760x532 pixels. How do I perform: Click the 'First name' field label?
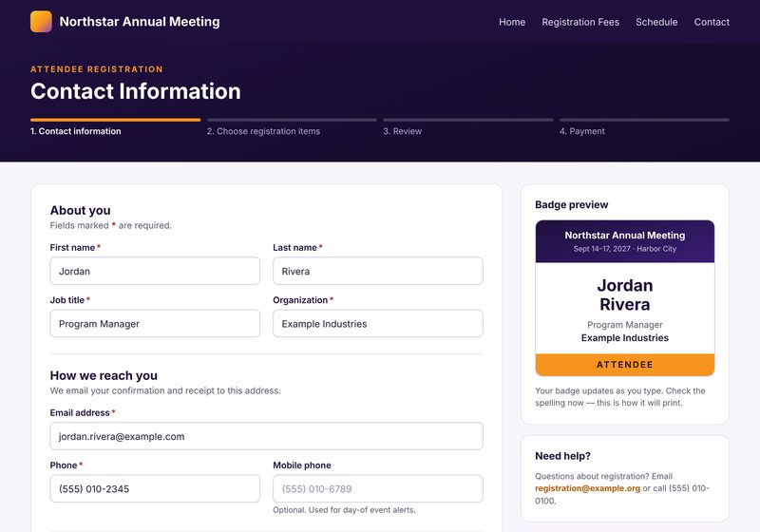click(x=72, y=248)
